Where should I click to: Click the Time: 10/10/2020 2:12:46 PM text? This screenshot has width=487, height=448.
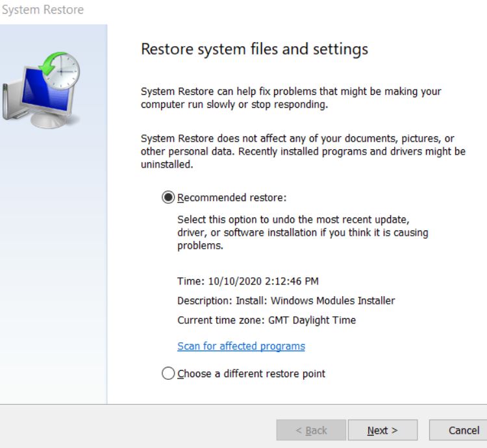pyautogui.click(x=248, y=281)
